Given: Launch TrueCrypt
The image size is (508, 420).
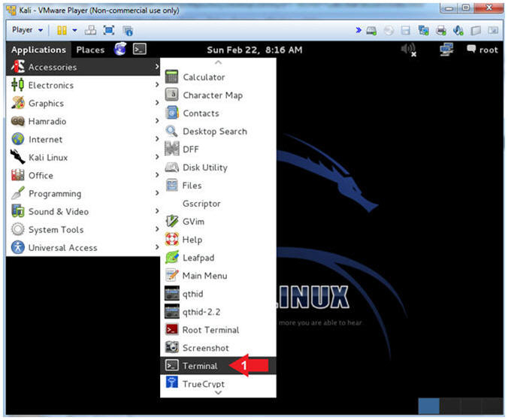Looking at the screenshot, I should (x=218, y=384).
